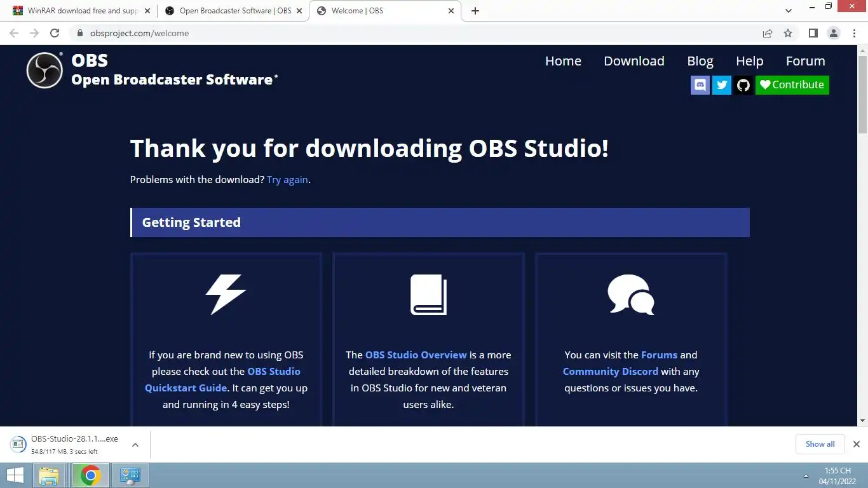The width and height of the screenshot is (868, 488).
Task: Close the WinRAR download tab
Action: 147,11
